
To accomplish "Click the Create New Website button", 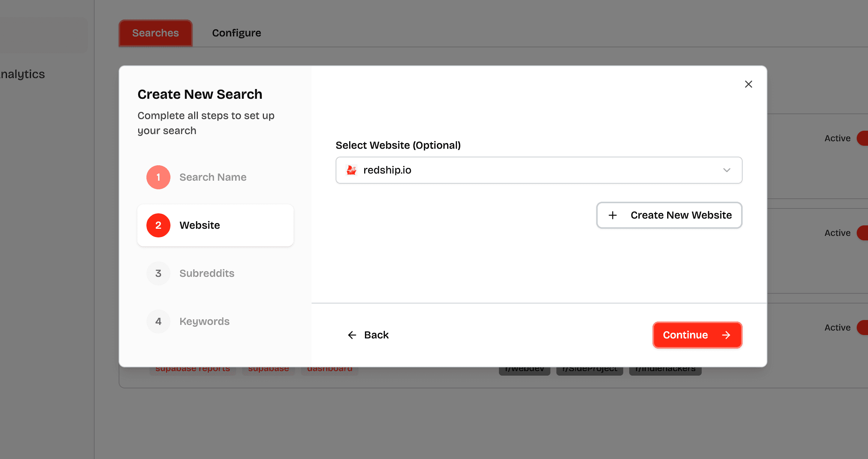I will pyautogui.click(x=669, y=215).
